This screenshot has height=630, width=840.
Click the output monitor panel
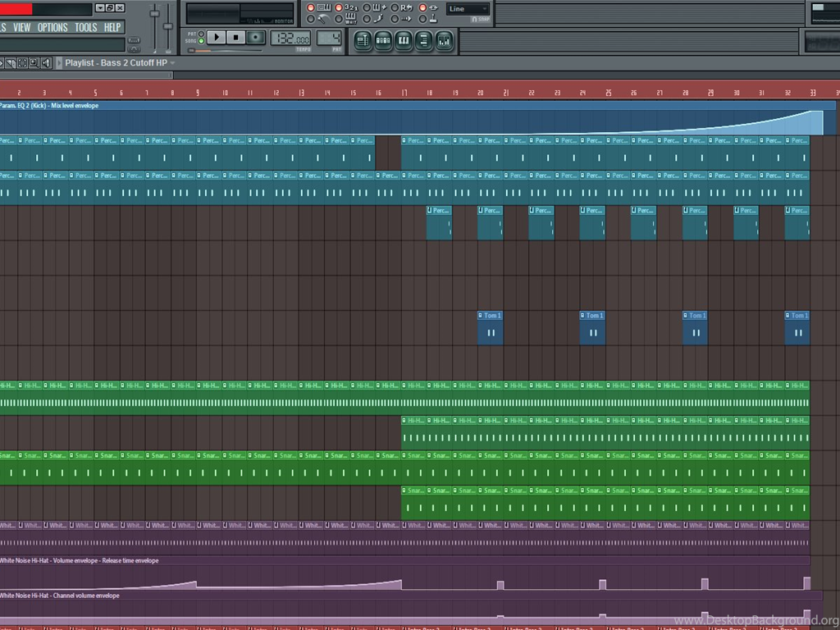[x=240, y=13]
